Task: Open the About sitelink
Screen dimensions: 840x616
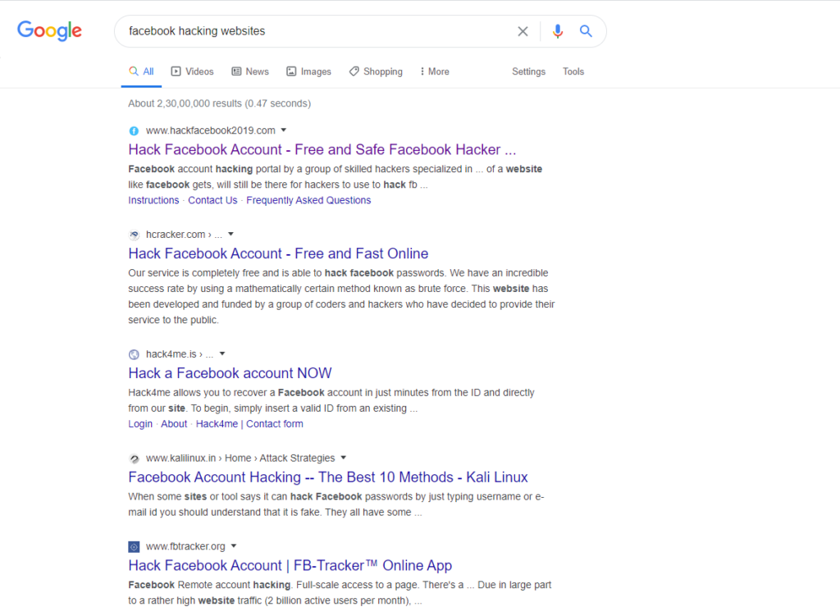Action: click(174, 424)
